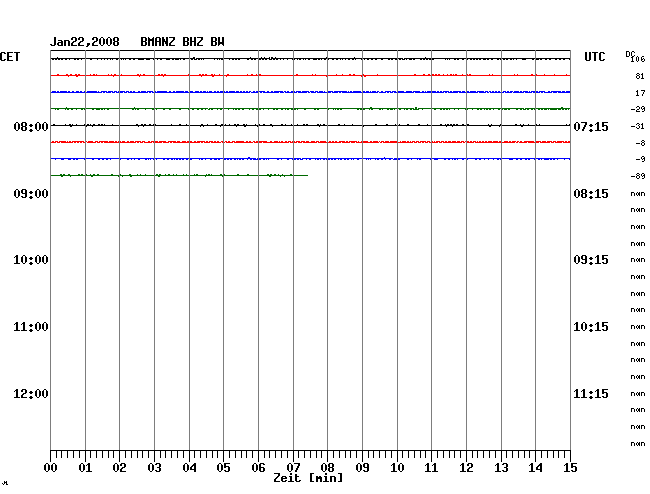This screenshot has width=650, height=494.
Task: Select minute tick label 04
Action: (189, 468)
